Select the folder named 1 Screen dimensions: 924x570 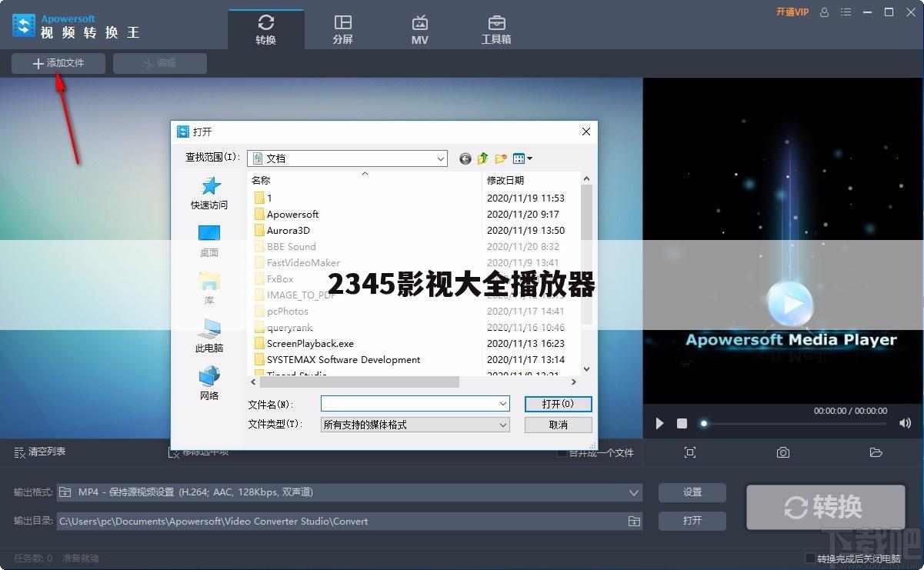263,198
